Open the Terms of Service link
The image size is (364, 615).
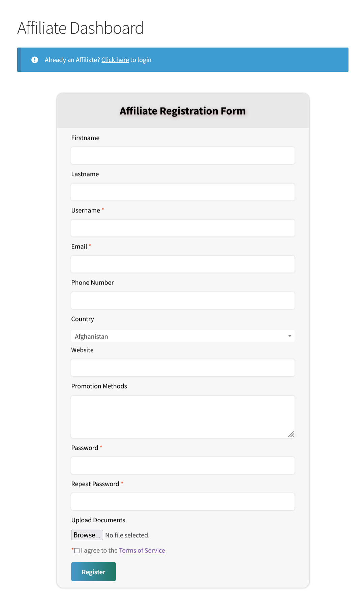(x=142, y=550)
